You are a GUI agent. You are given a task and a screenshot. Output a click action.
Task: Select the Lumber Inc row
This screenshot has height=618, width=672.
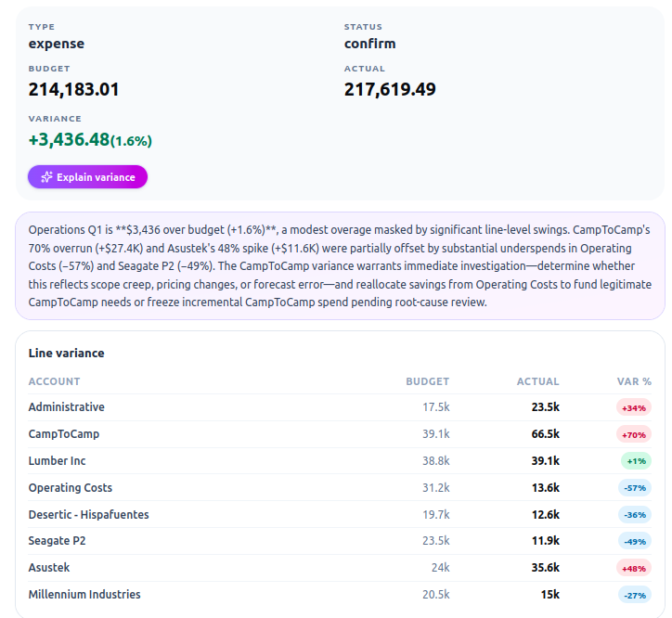340,461
